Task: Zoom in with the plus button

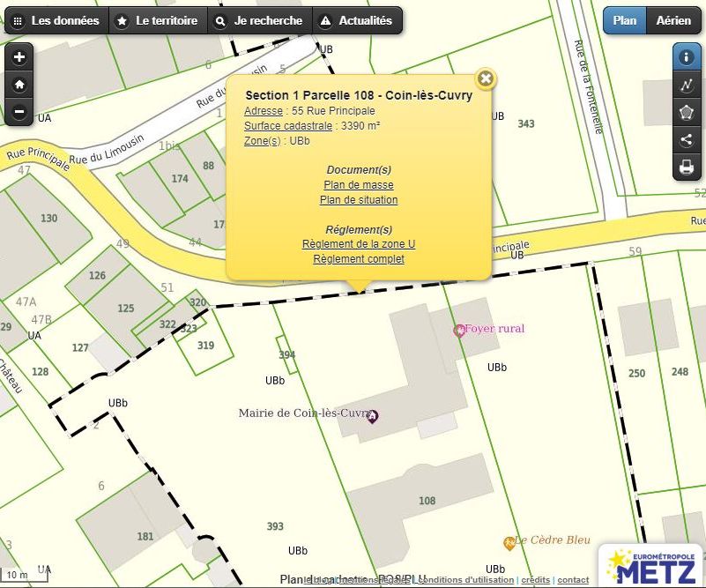Action: point(19,57)
